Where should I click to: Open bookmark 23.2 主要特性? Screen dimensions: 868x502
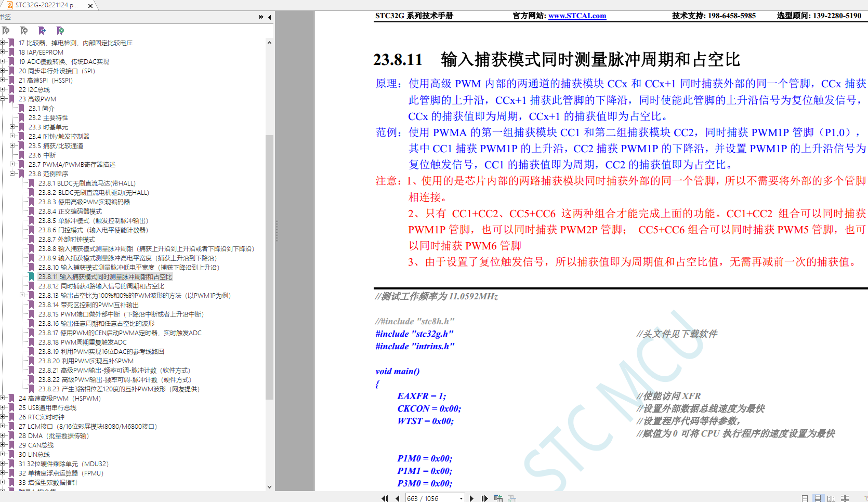click(48, 118)
